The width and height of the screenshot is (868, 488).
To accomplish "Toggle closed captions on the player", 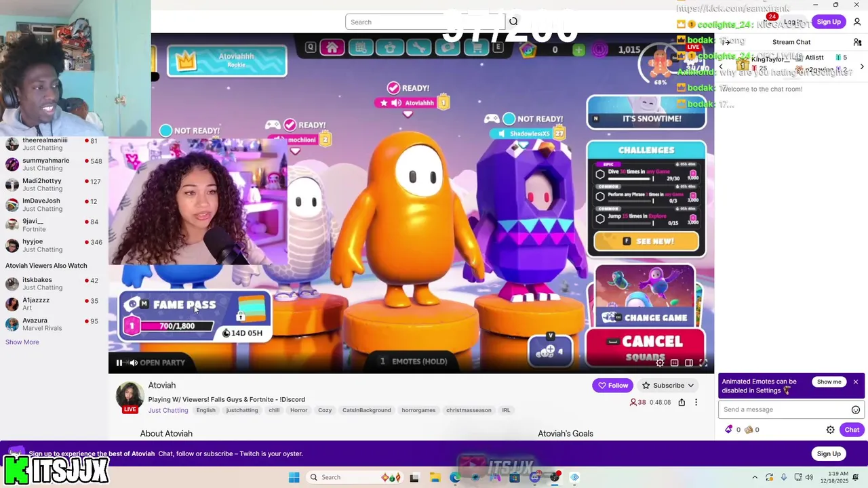I will (674, 363).
